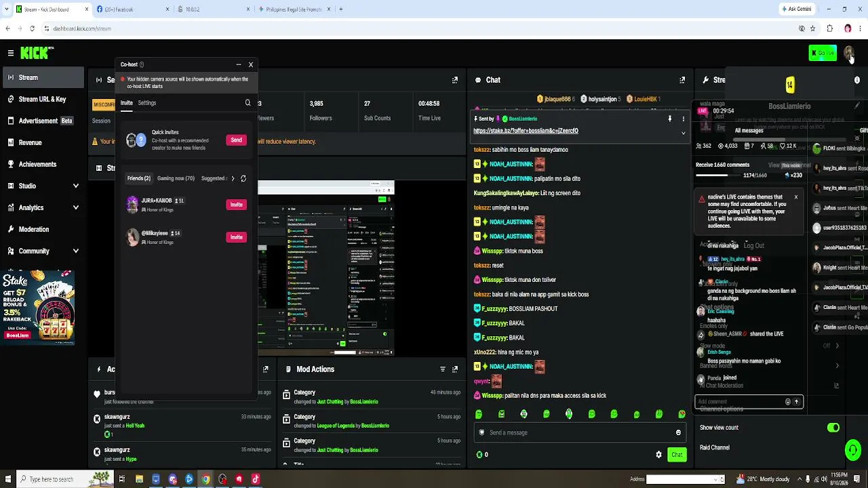This screenshot has width=868, height=488.
Task: Expand the Analytics sidebar section
Action: click(x=75, y=207)
